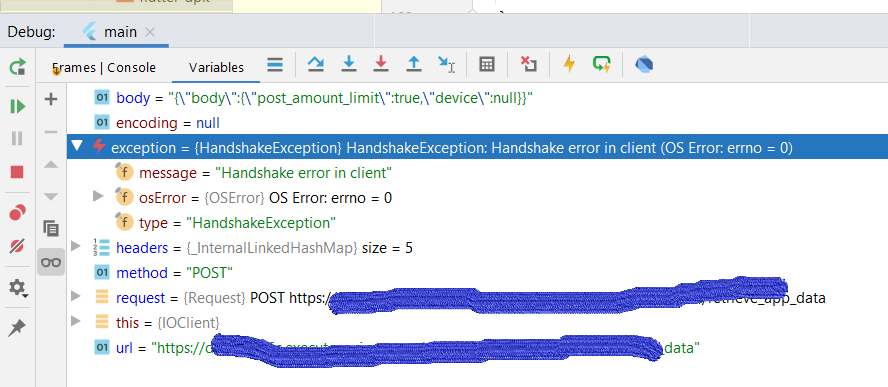This screenshot has height=387, width=888.
Task: Click the headers "size = 5" value
Action: (x=387, y=248)
